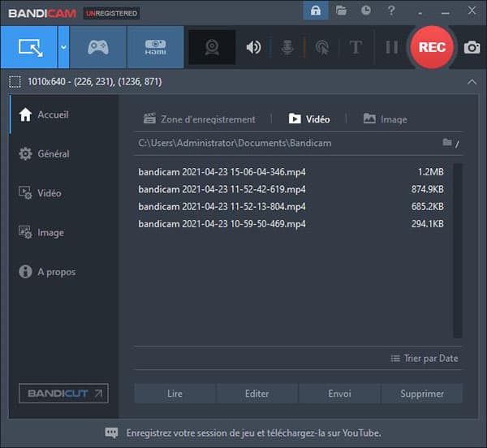Click the 1010x640 capture area text
Image resolution: width=487 pixels, height=448 pixels.
[x=95, y=82]
